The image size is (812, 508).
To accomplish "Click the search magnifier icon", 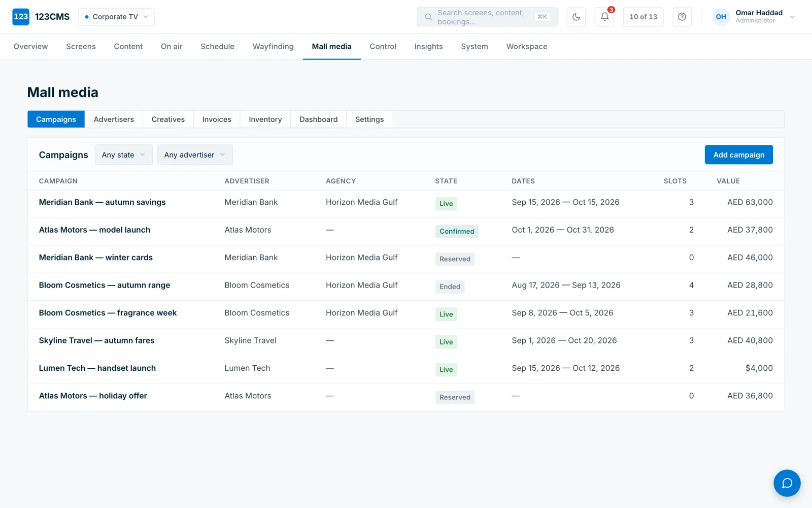I will point(428,17).
